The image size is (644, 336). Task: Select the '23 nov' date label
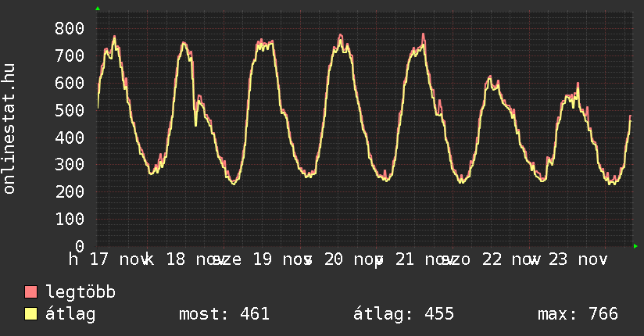[x=580, y=259]
